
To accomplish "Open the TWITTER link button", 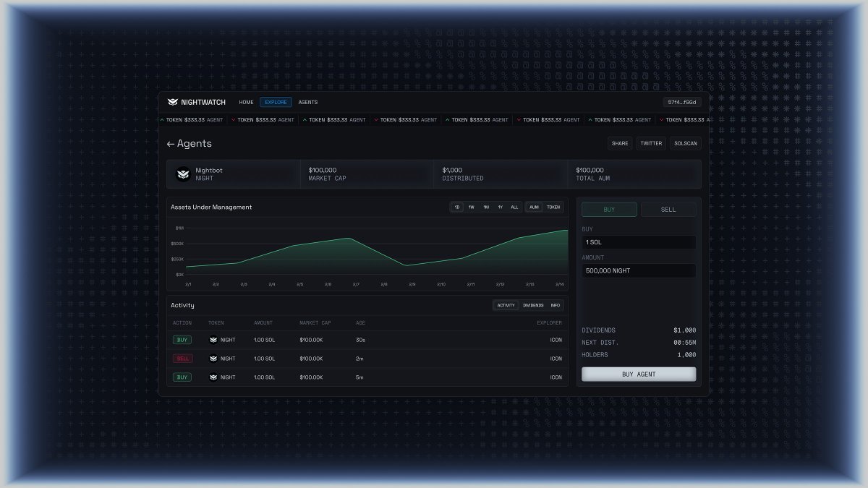I will point(651,143).
